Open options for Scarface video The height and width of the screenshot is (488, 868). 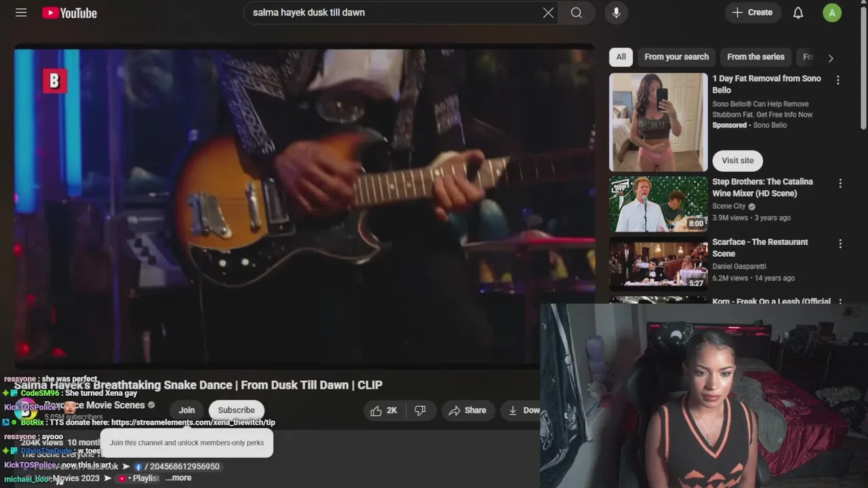pos(840,243)
